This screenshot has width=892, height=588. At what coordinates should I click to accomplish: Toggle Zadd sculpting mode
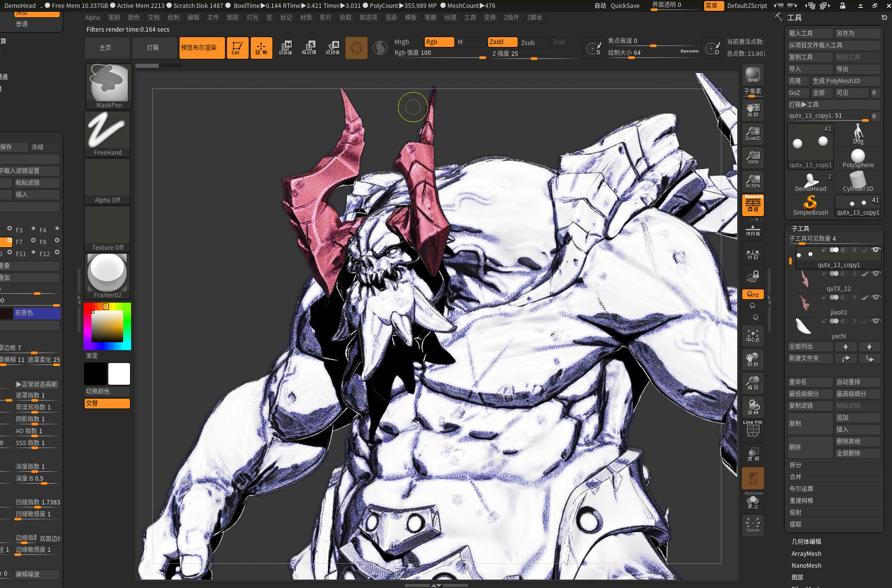(502, 42)
